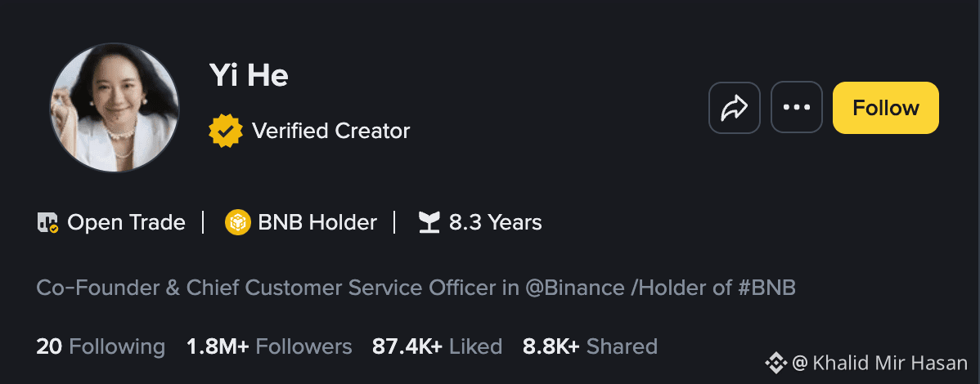The width and height of the screenshot is (980, 384).
Task: Click the sprout years icon
Action: pos(429,222)
